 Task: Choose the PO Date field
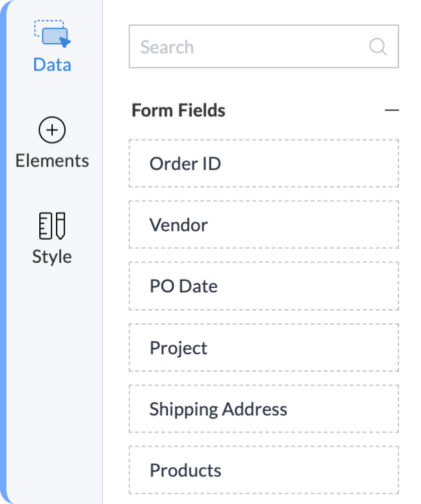(x=264, y=286)
